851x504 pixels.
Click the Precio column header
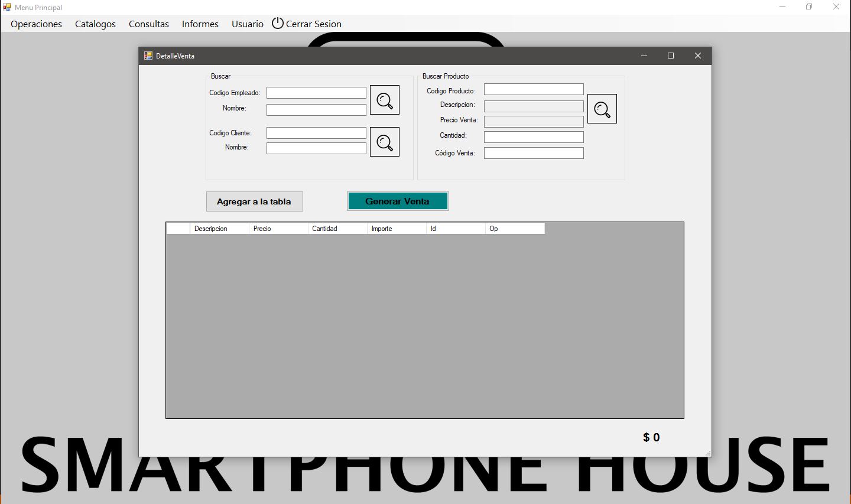click(x=278, y=229)
